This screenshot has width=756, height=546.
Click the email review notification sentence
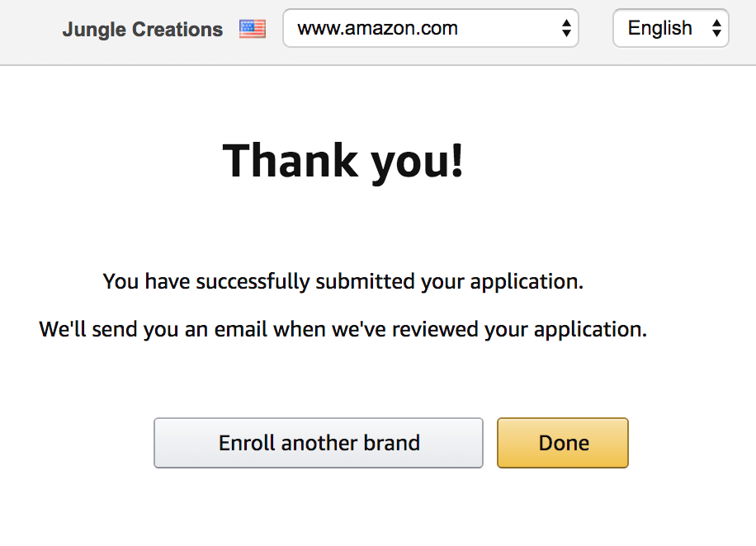[x=343, y=329]
